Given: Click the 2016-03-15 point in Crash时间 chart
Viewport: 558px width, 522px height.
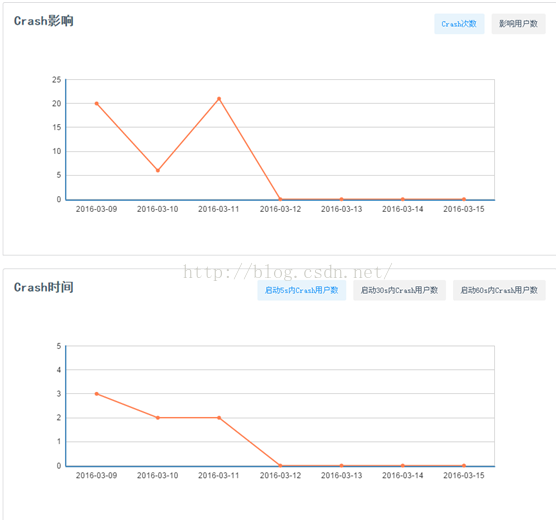Looking at the screenshot, I should pyautogui.click(x=464, y=465).
